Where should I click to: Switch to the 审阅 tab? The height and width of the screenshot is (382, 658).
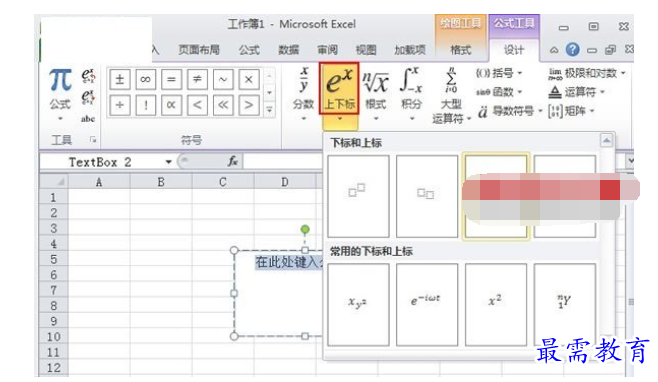(327, 50)
